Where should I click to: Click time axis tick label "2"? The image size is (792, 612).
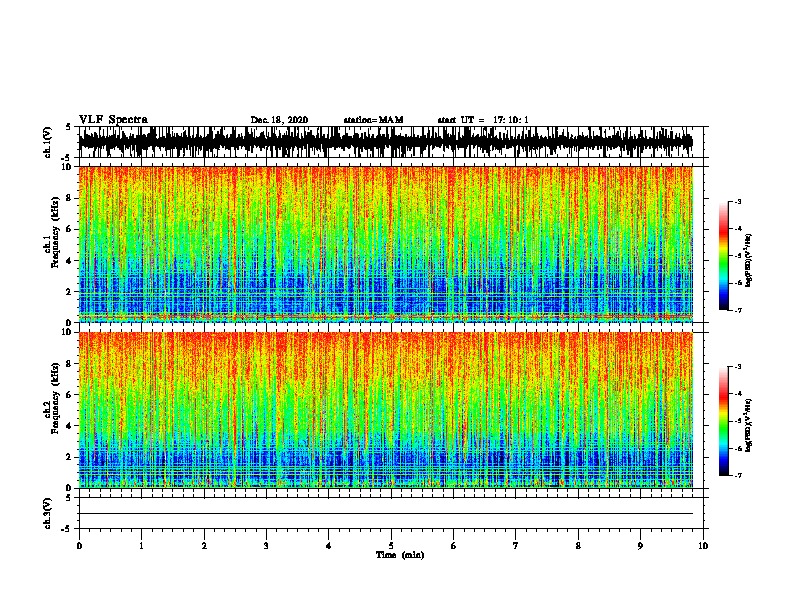pos(204,546)
